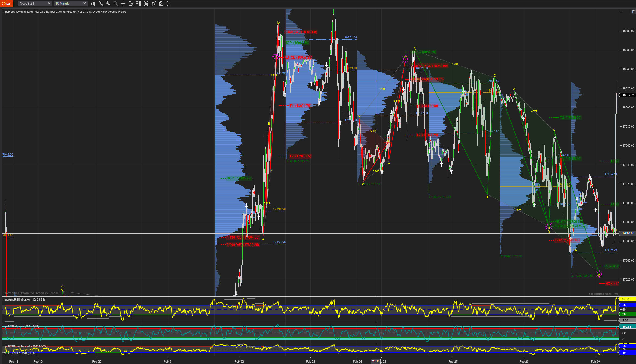Click the zoom out magnifier icon
The image size is (636, 364).
116,4
